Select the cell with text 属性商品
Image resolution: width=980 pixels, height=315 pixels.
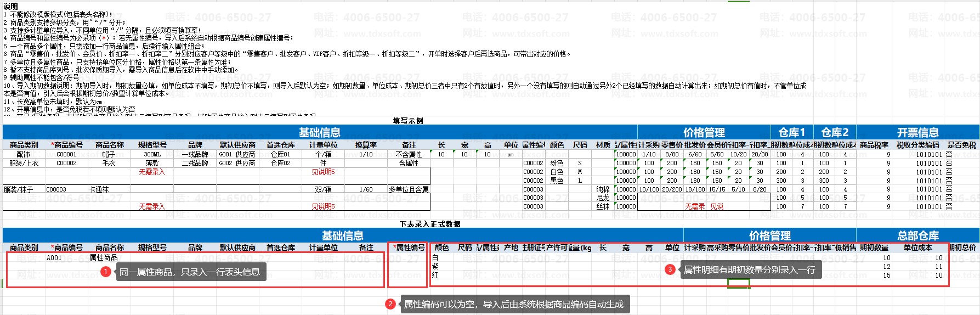(x=103, y=257)
